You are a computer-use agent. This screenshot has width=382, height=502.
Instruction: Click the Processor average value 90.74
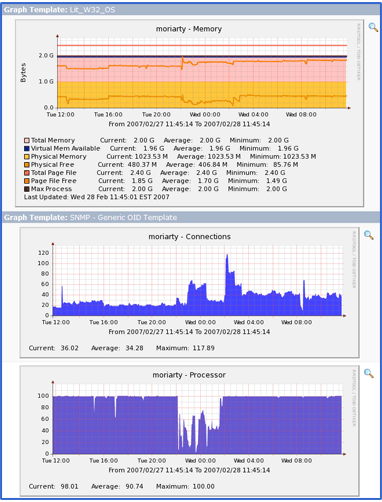click(x=134, y=486)
